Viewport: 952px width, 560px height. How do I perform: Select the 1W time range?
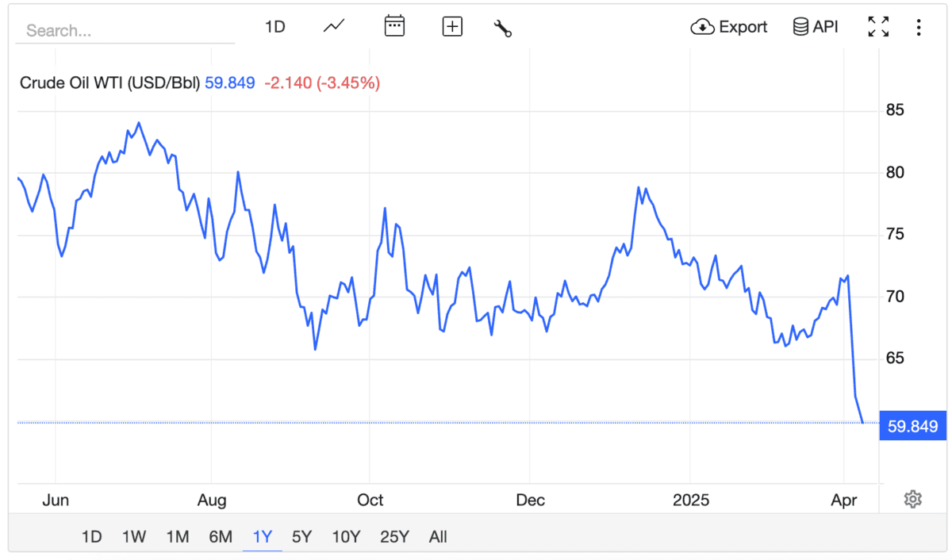[134, 537]
